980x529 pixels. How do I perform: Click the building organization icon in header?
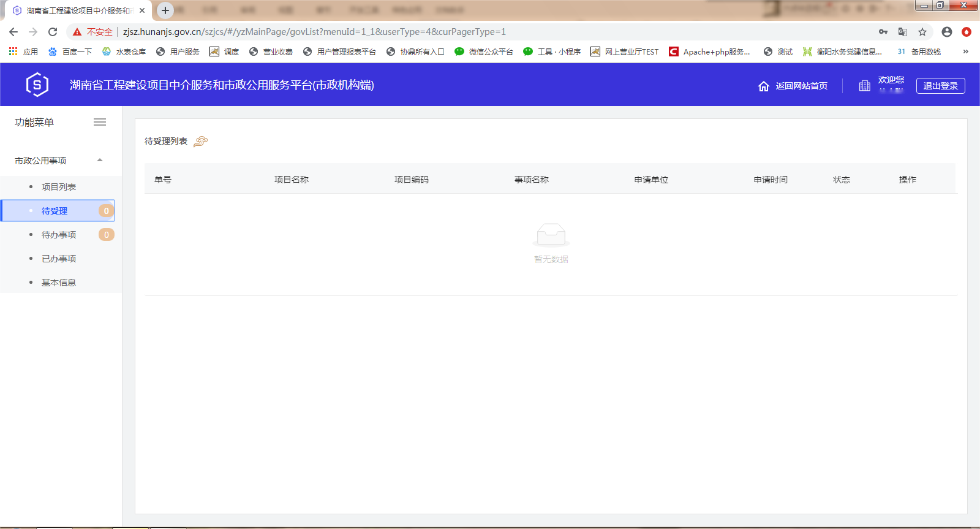point(864,86)
